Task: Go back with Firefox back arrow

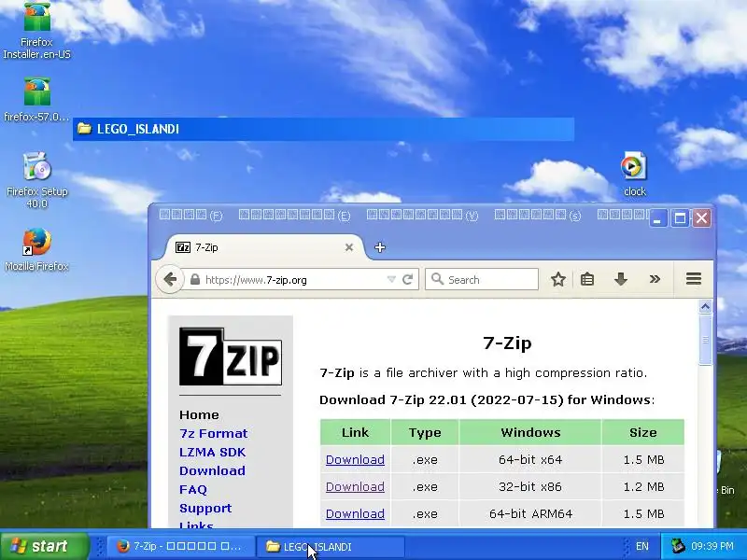Action: [170, 279]
